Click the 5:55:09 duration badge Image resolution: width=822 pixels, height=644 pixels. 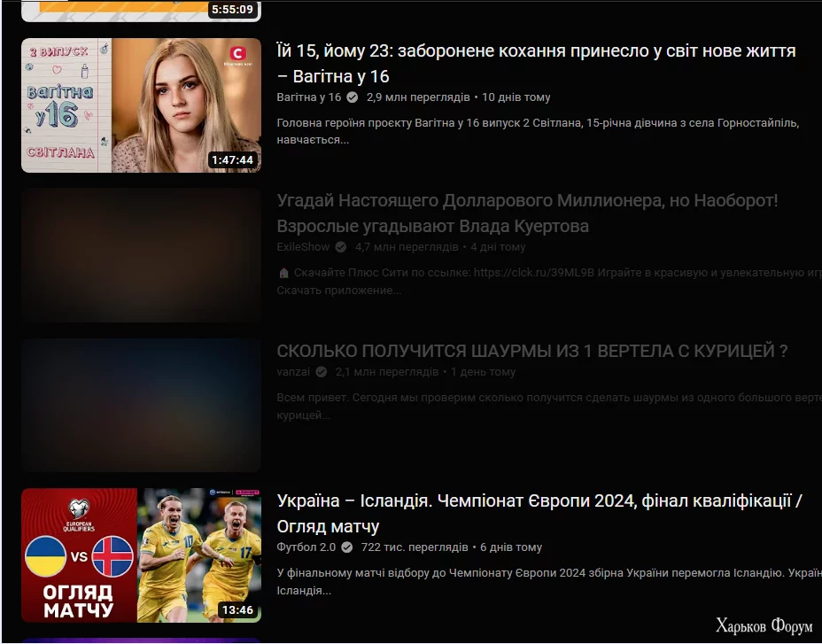(232, 10)
